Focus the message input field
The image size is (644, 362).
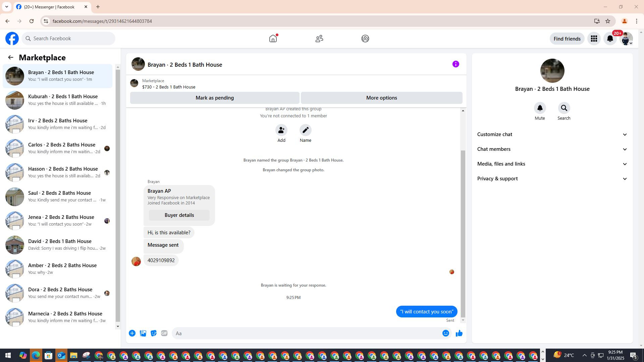click(x=306, y=333)
